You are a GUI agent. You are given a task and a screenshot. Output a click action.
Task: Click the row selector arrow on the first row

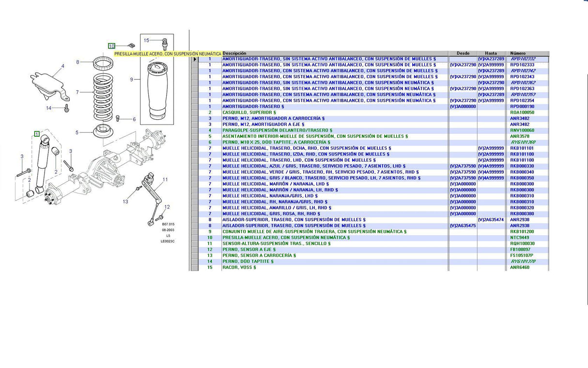pos(195,59)
